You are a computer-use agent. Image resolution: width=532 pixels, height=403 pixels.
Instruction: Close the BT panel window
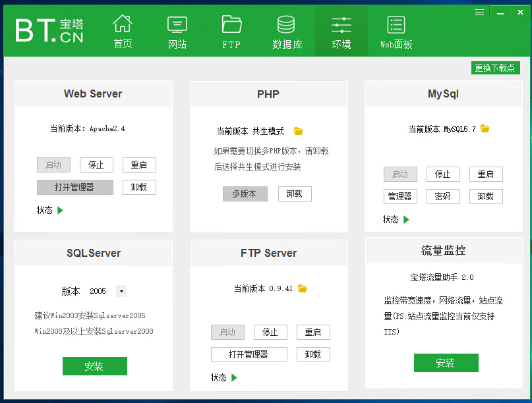[520, 13]
